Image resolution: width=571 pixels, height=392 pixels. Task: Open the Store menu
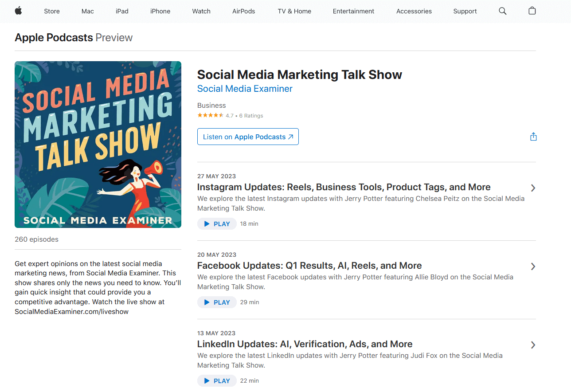[52, 12]
